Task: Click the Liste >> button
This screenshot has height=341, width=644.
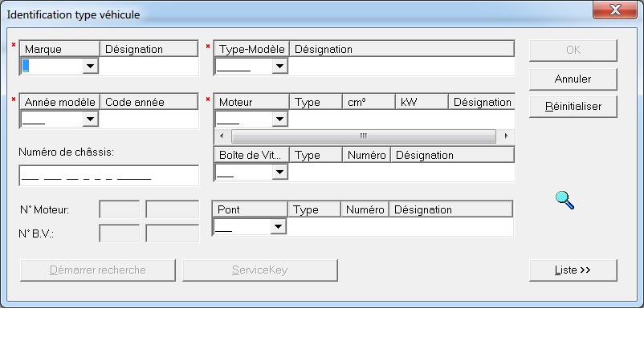Action: coord(573,270)
